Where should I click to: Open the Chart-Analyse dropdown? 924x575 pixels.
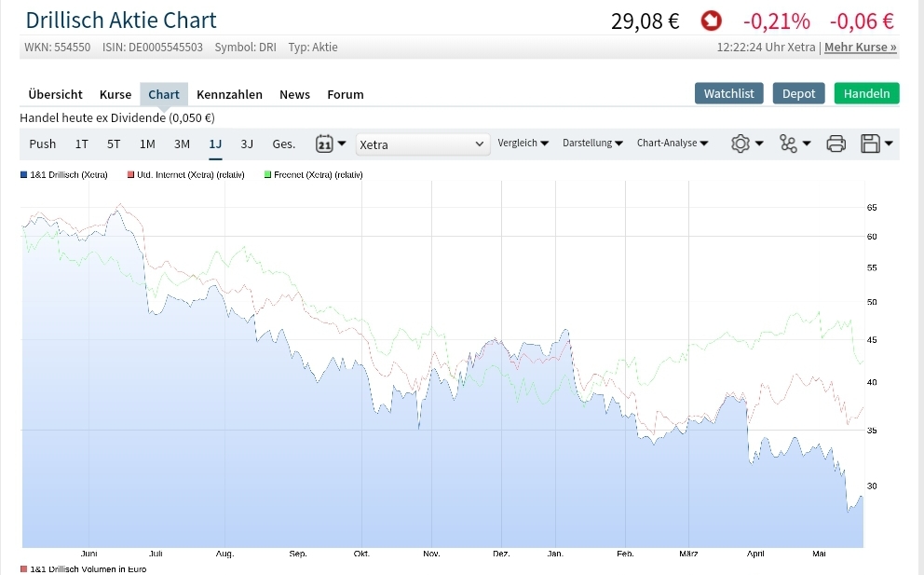click(673, 144)
